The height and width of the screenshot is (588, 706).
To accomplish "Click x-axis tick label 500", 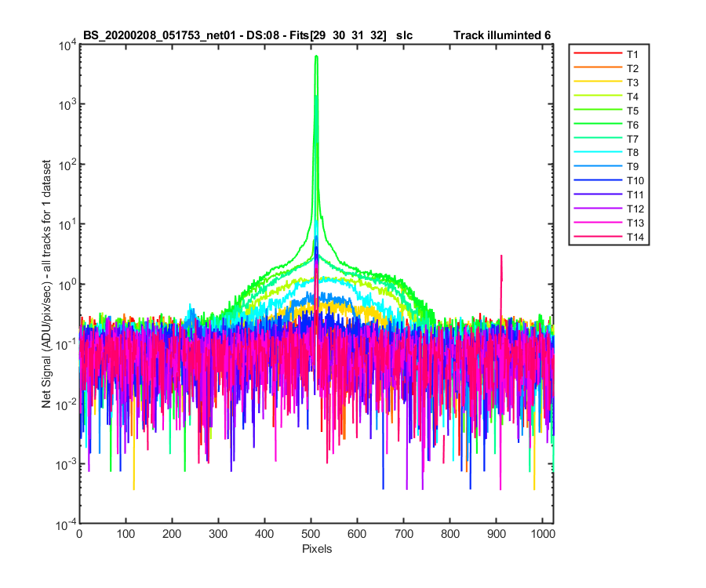I will tap(310, 534).
